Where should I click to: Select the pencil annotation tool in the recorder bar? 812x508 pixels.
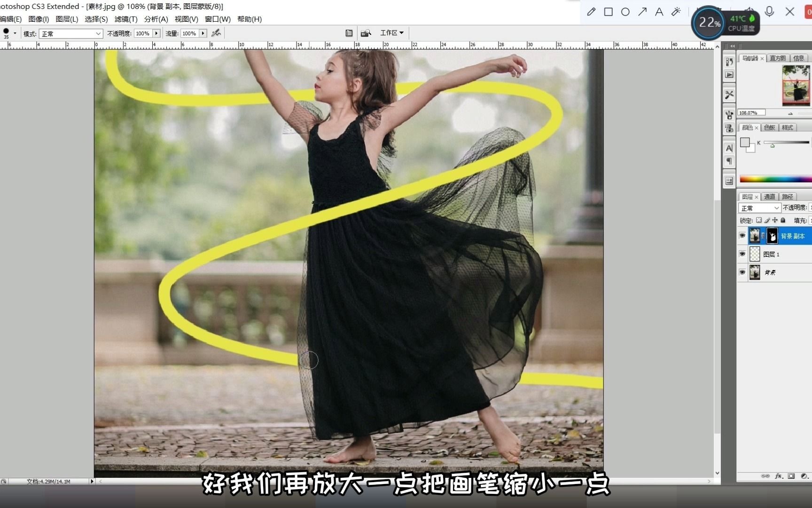(591, 12)
